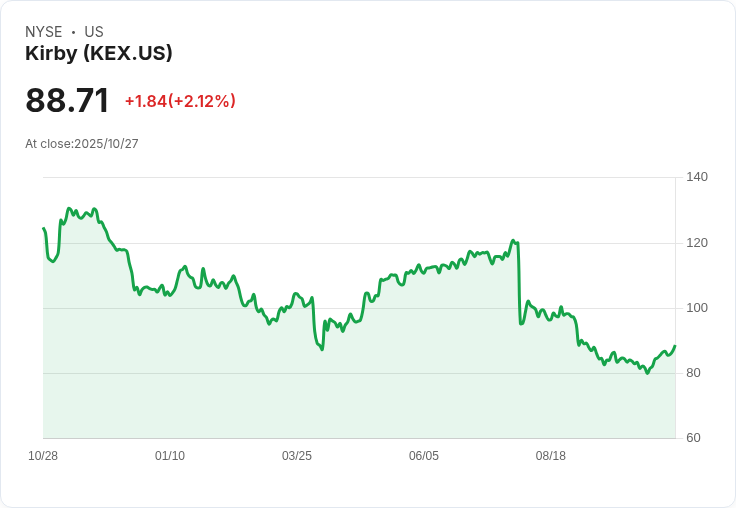Select the 06/05 date on the x-axis

424,456
